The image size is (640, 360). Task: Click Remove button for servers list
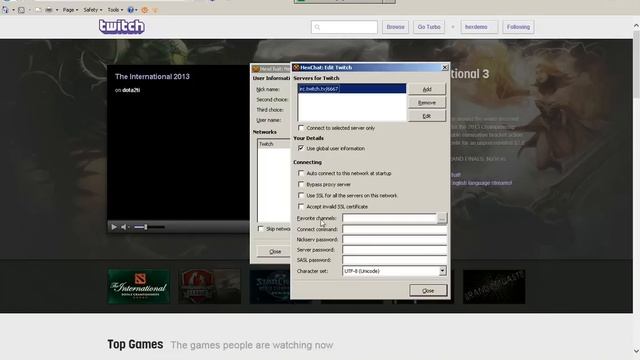coord(427,103)
